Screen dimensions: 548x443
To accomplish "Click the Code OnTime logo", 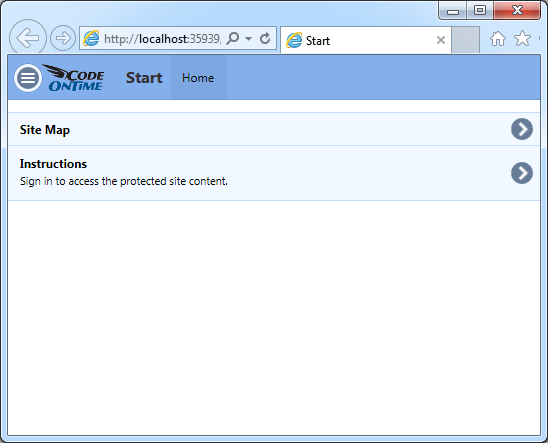I will point(73,78).
